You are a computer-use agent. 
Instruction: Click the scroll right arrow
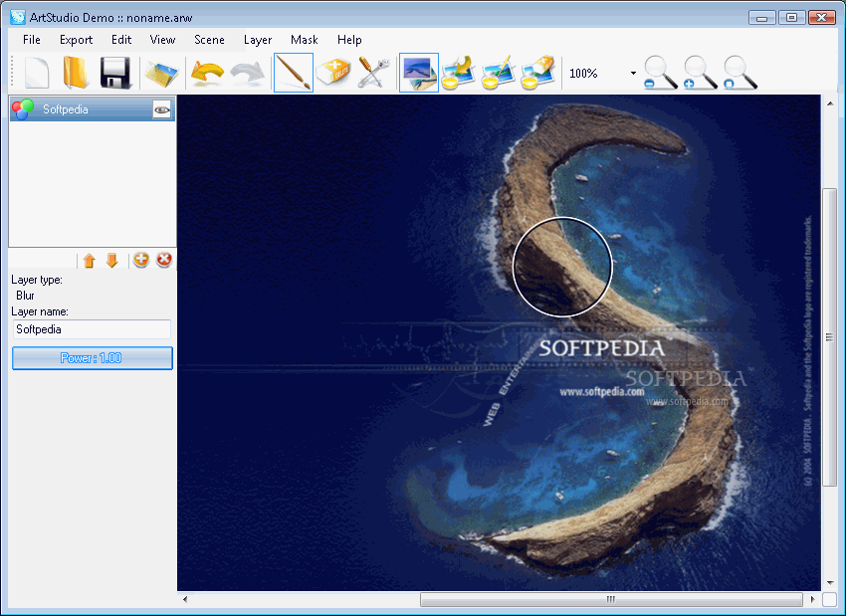pyautogui.click(x=813, y=599)
